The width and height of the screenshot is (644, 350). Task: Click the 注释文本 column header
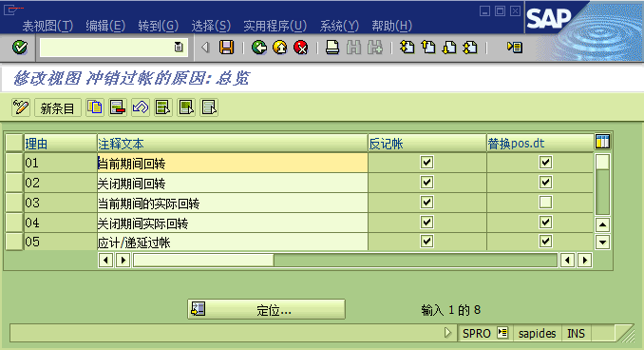[x=232, y=144]
